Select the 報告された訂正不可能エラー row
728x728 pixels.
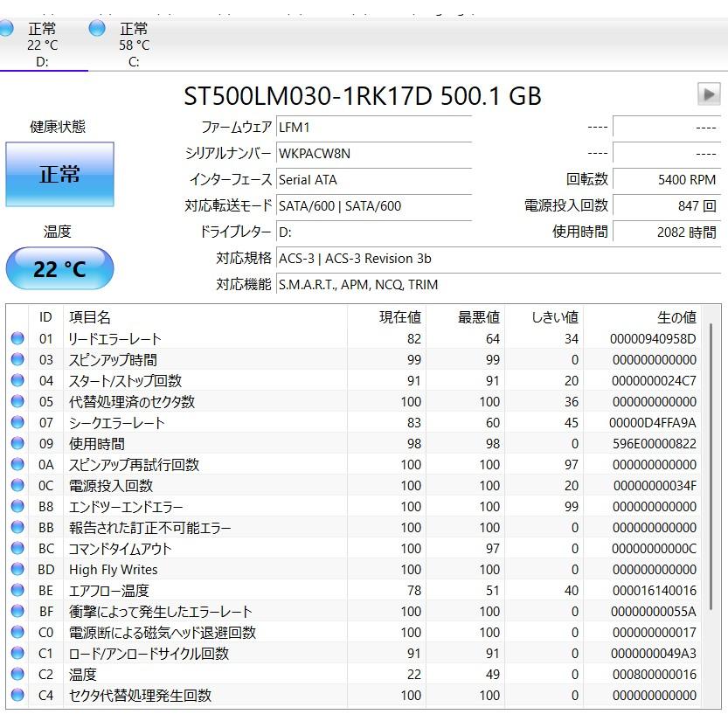(355, 528)
